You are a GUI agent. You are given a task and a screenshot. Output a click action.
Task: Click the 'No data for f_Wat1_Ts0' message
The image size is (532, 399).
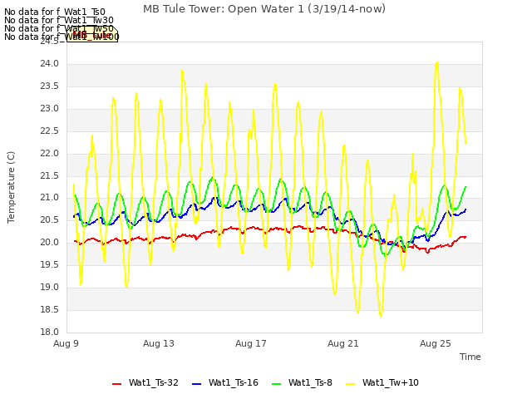(x=55, y=12)
